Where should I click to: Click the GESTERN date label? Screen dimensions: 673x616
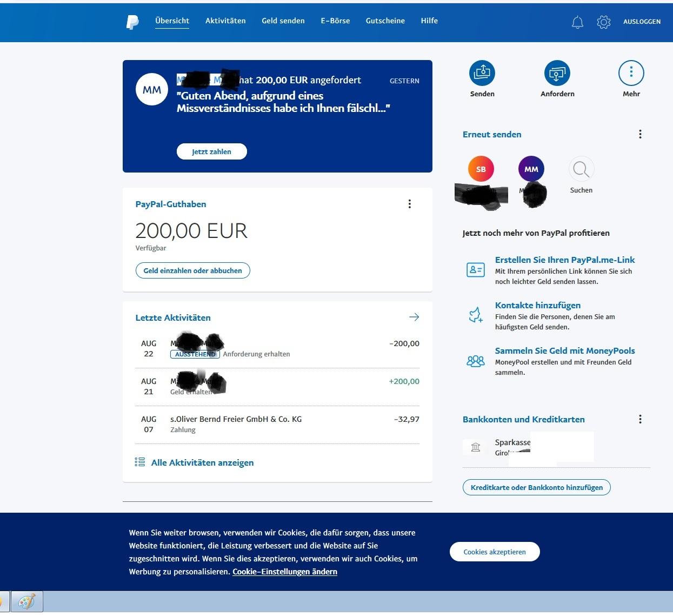404,81
